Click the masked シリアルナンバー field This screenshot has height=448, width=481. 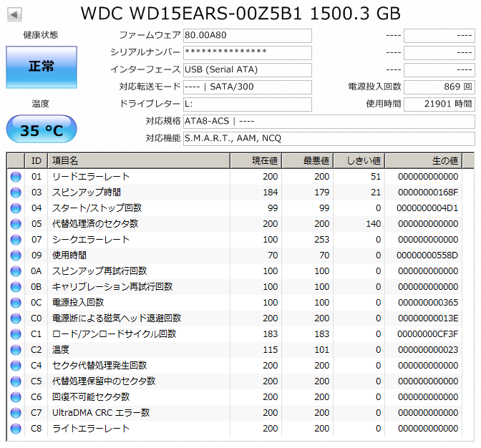pyautogui.click(x=248, y=53)
